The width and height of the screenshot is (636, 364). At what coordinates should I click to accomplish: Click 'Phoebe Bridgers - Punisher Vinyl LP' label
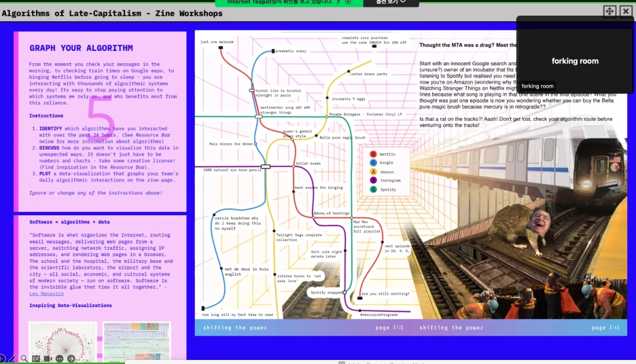tap(366, 114)
